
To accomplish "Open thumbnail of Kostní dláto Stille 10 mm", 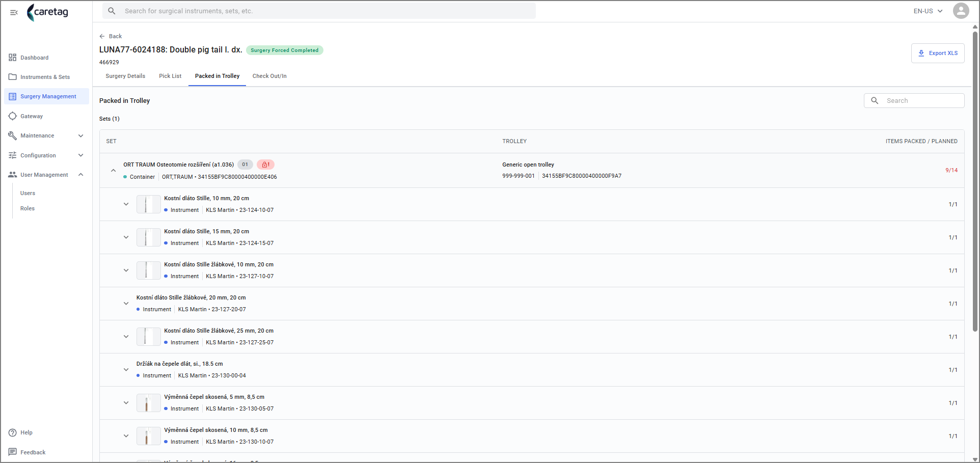I will pyautogui.click(x=148, y=204).
